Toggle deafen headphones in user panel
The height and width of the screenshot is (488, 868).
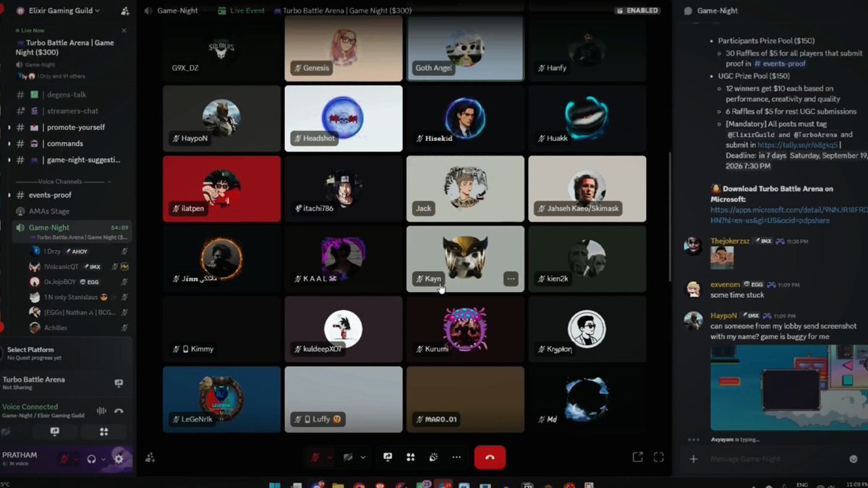click(x=92, y=458)
